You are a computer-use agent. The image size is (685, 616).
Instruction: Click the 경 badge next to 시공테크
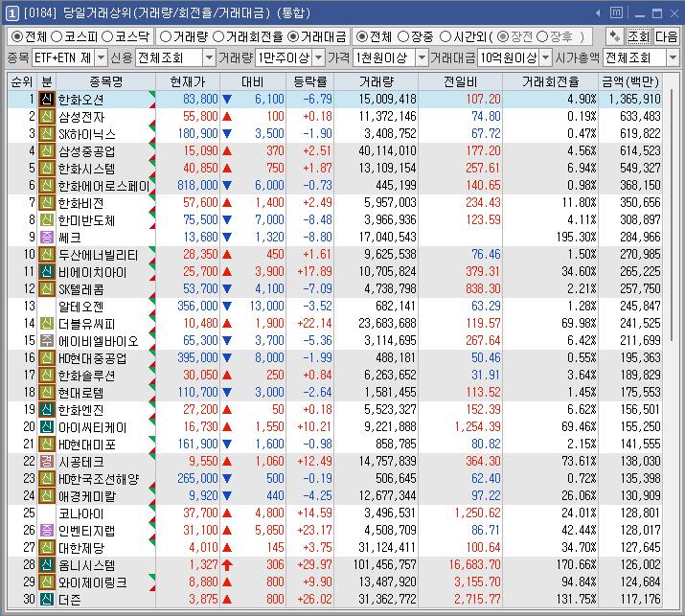(46, 462)
